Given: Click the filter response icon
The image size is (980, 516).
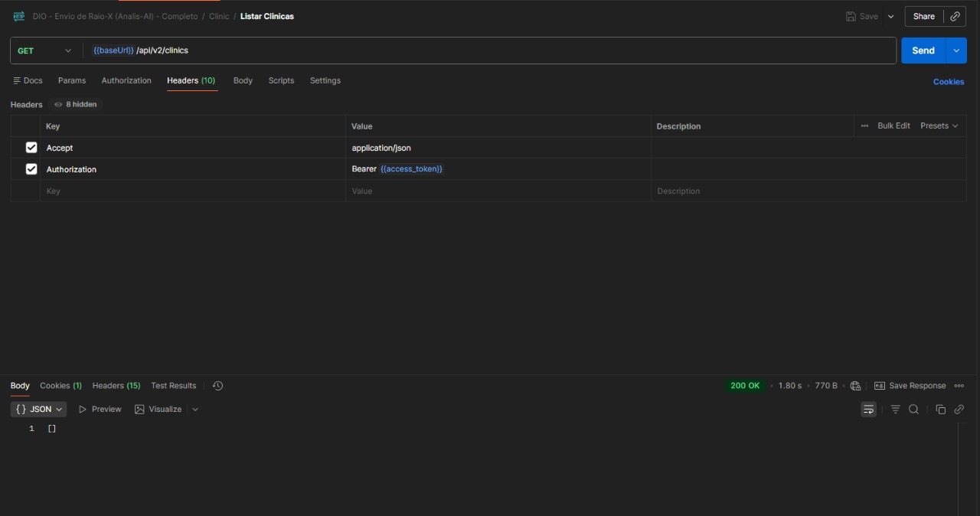Looking at the screenshot, I should 895,410.
